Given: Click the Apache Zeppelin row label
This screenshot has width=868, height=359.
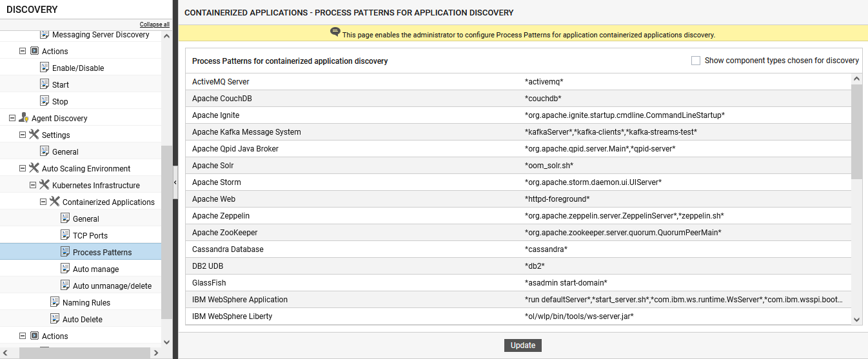Looking at the screenshot, I should (221, 216).
